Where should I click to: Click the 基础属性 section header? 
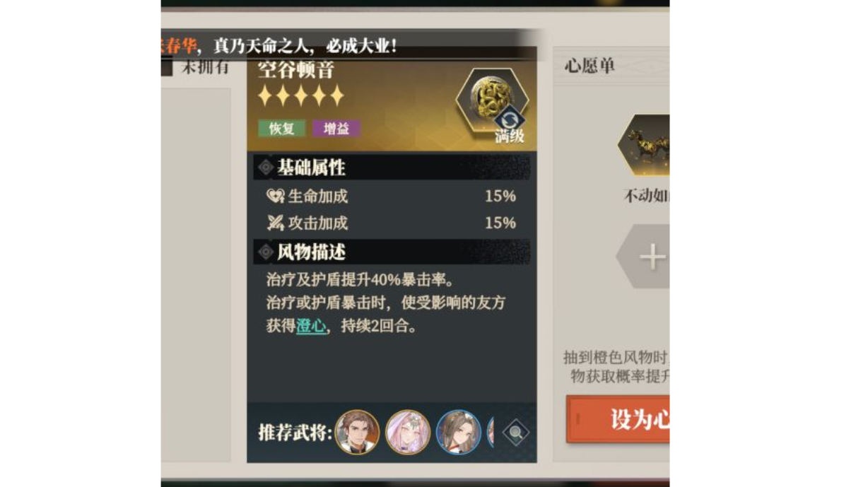(x=392, y=168)
